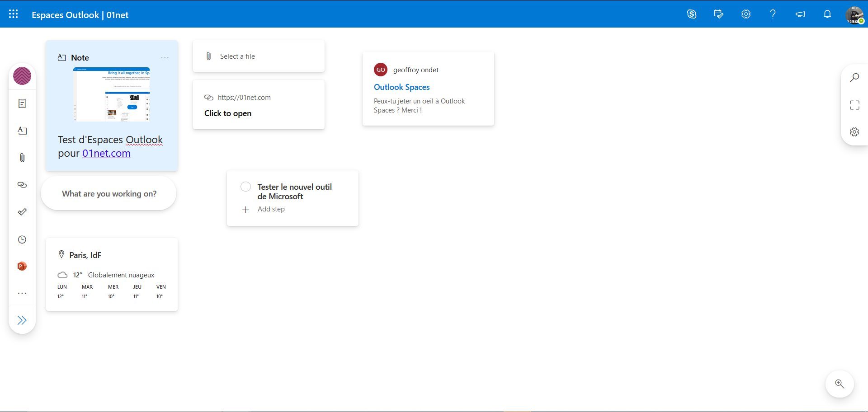Click the 'What are you working on?' field
Screen dimensions: 868x412
point(109,194)
